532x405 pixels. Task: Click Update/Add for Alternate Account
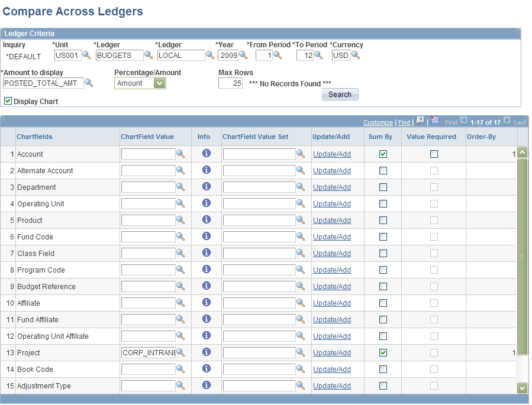point(331,170)
